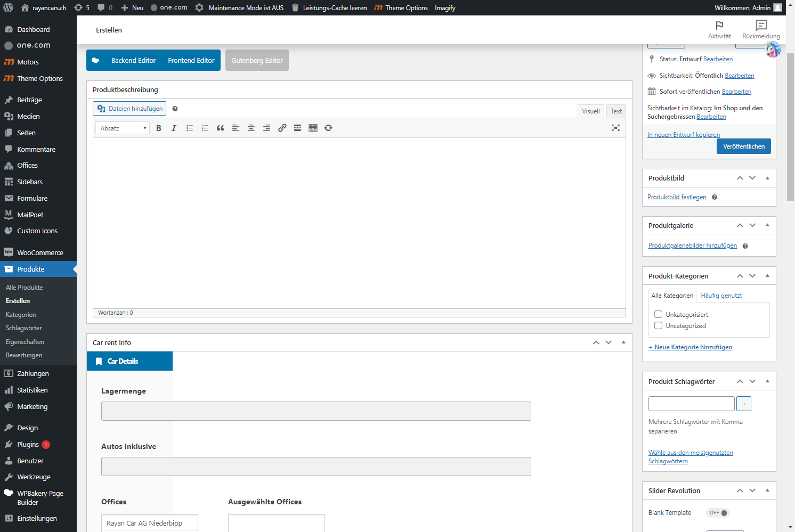Open the Car Details tab
This screenshot has width=795, height=532.
point(129,361)
